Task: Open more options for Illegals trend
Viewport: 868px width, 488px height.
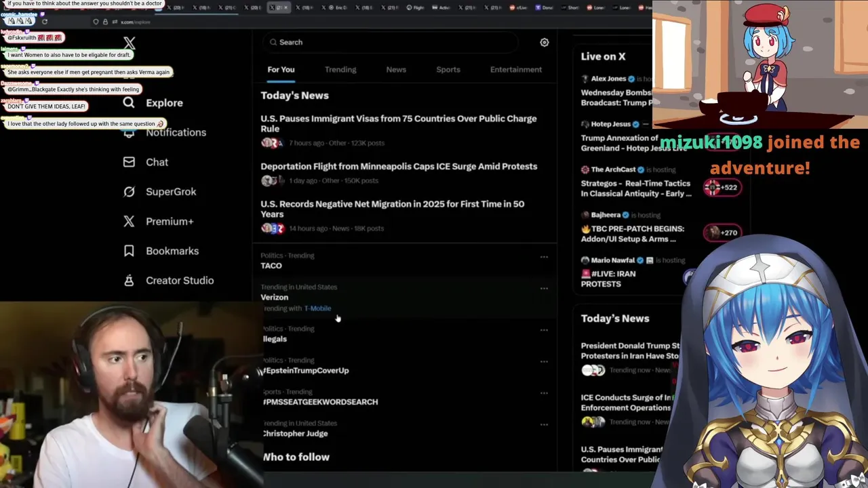Action: [544, 330]
